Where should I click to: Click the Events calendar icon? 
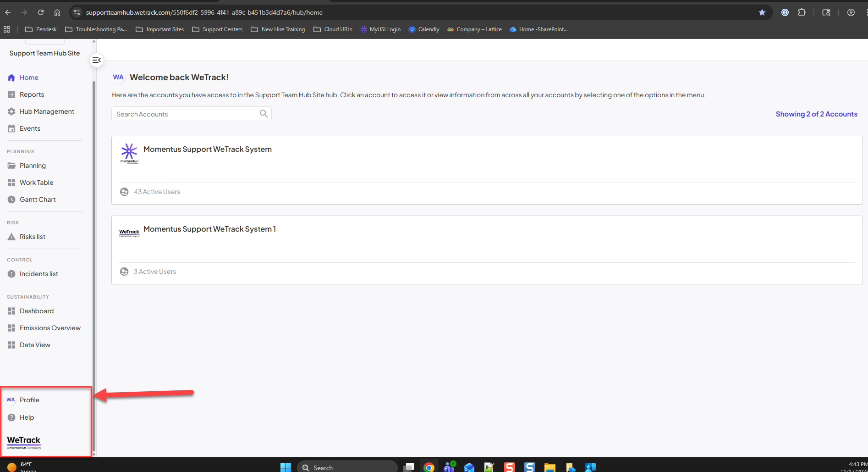point(11,128)
